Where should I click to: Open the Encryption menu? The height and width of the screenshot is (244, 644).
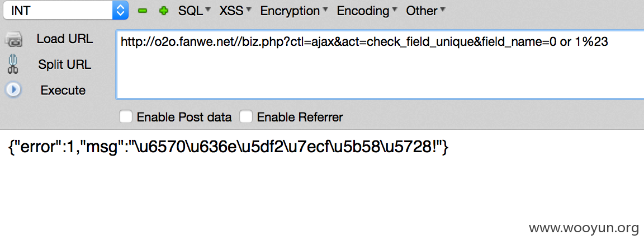[x=294, y=11]
